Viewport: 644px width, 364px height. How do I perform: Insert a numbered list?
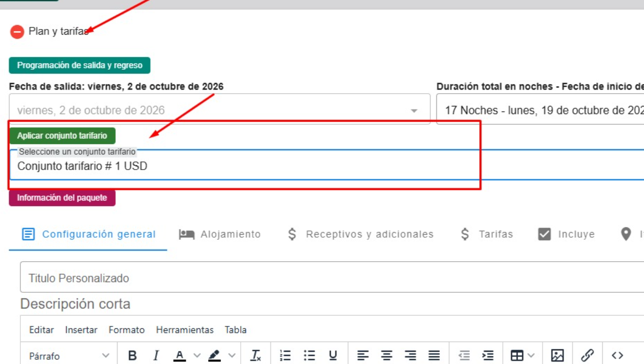tap(286, 355)
